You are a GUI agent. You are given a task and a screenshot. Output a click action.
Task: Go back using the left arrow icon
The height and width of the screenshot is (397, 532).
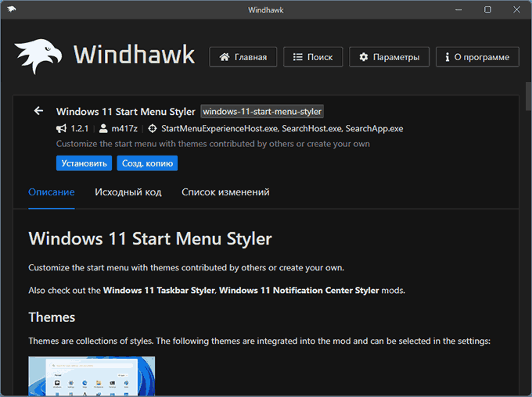[38, 111]
